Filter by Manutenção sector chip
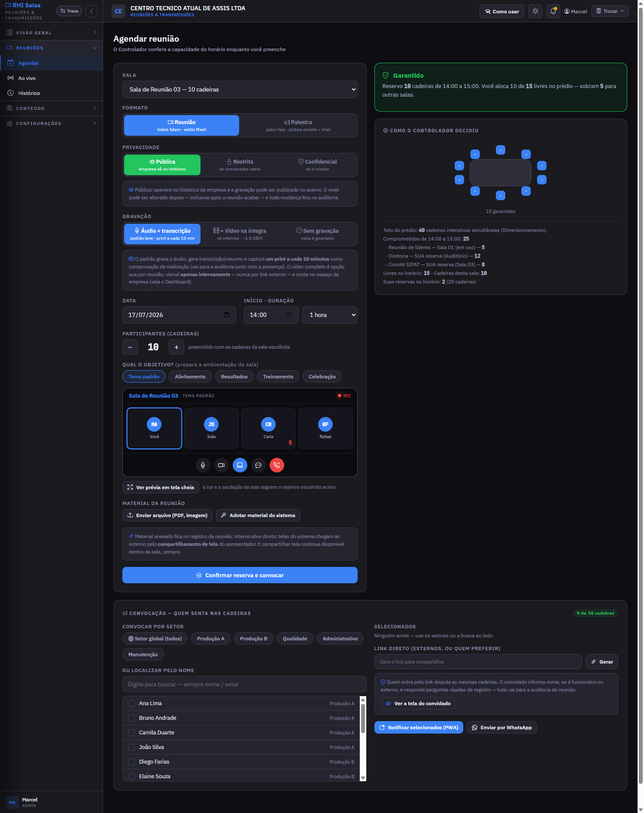This screenshot has width=644, height=813. click(x=143, y=655)
